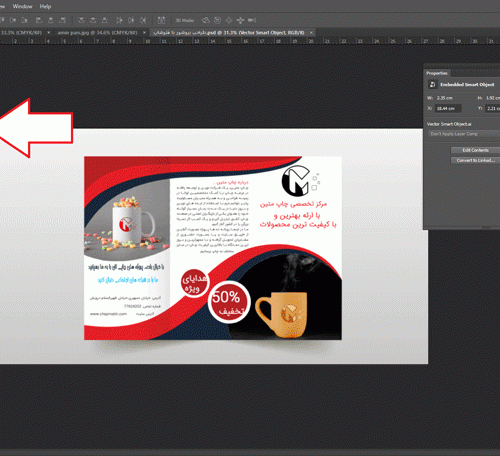500x456 pixels.
Task: Click the Embedded Smart Object title text
Action: pyautogui.click(x=467, y=84)
